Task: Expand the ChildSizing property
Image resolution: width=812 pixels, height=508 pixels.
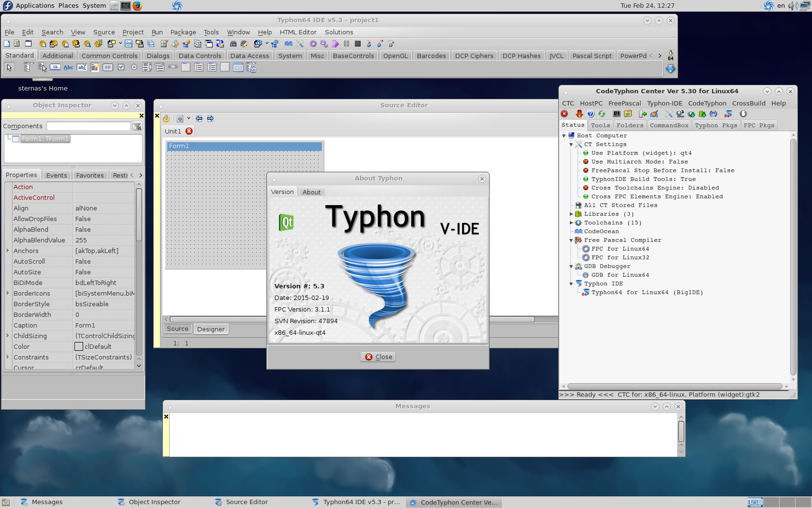Action: click(7, 336)
